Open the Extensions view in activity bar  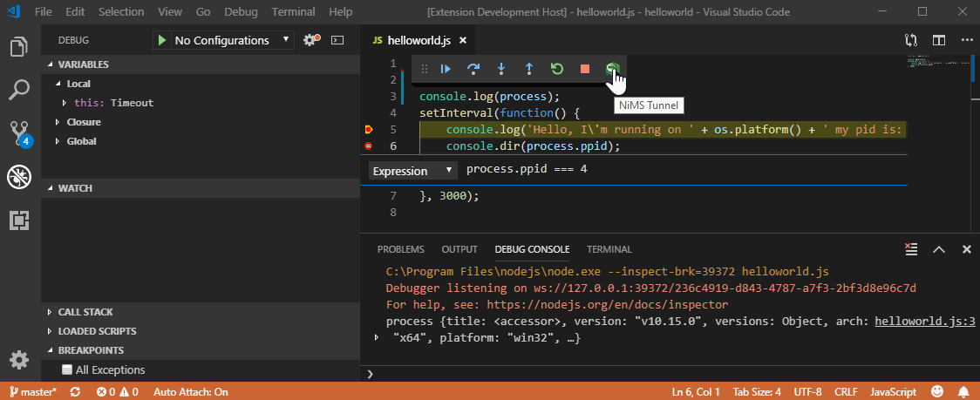[20, 220]
